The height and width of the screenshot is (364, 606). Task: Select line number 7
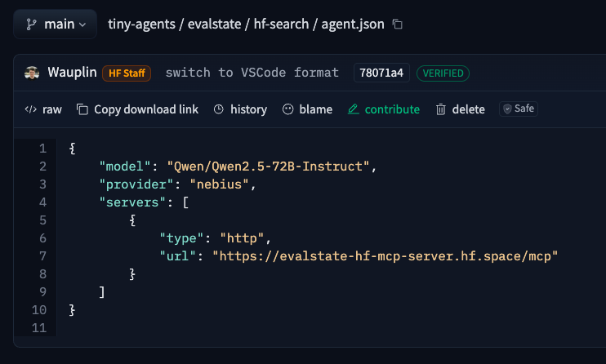(43, 256)
